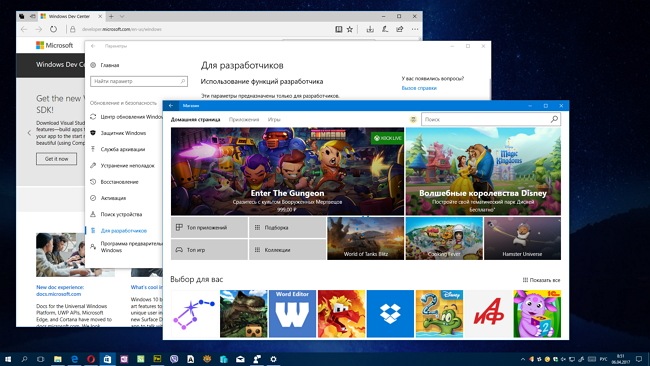The image size is (650, 366).
Task: Open the Reading view icon in Edge
Action: tap(339, 29)
